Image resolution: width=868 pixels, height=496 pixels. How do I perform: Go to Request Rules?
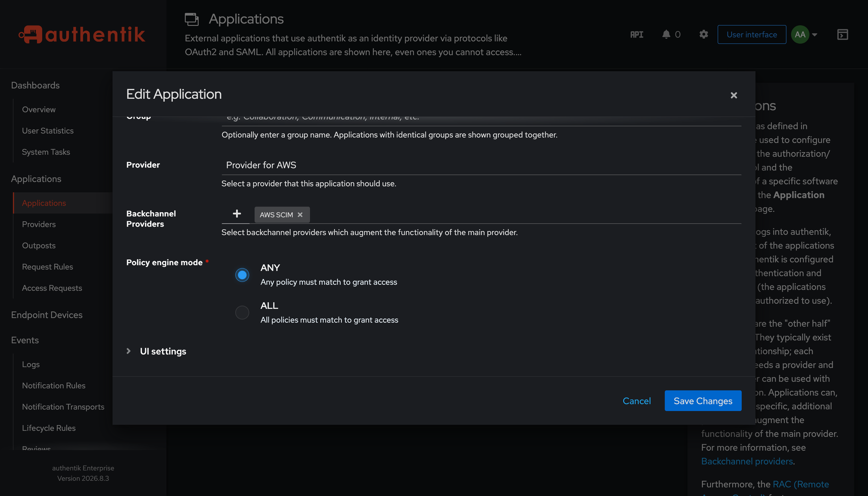pyautogui.click(x=47, y=267)
